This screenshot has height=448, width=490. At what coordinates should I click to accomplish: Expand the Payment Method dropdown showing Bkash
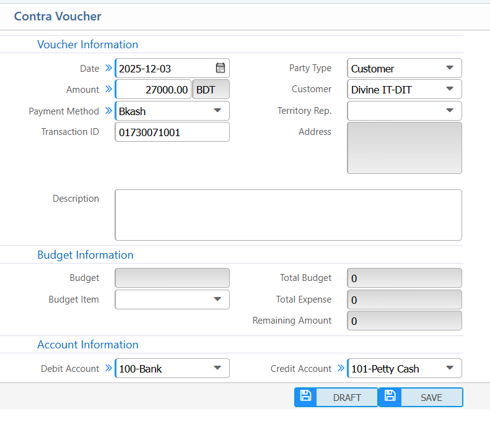[172, 111]
